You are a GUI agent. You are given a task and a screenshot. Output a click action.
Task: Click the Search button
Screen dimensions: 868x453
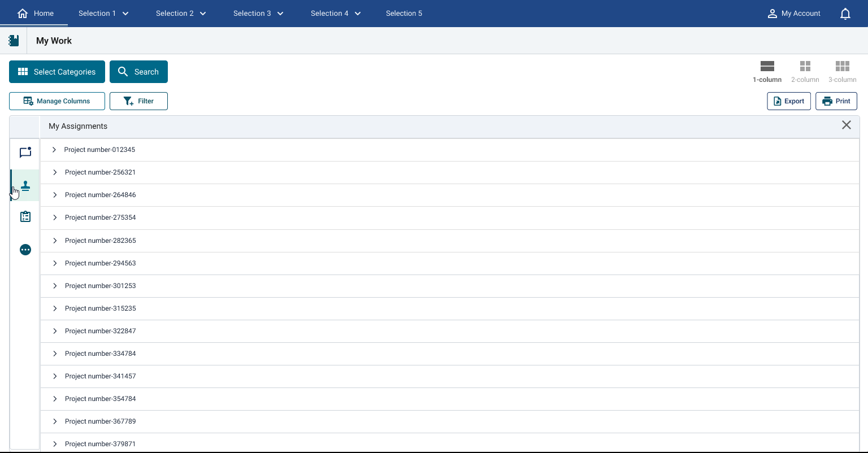[138, 72]
